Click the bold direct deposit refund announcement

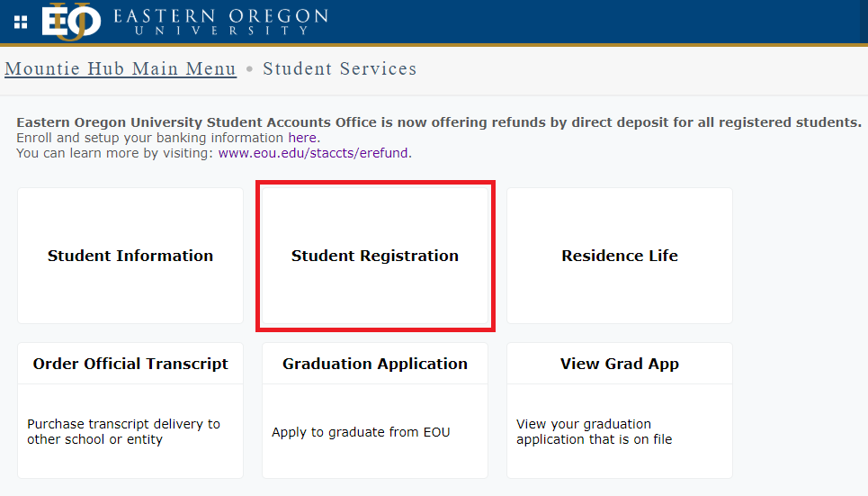tap(439, 122)
